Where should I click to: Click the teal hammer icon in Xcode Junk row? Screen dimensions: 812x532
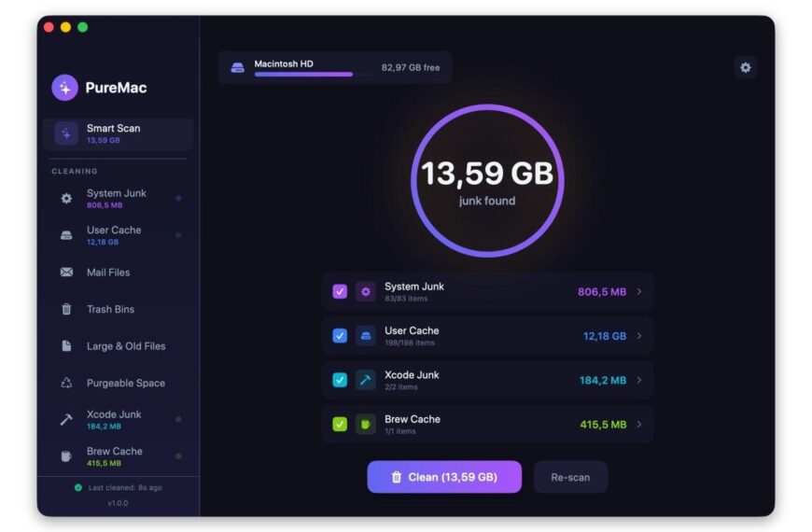366,380
